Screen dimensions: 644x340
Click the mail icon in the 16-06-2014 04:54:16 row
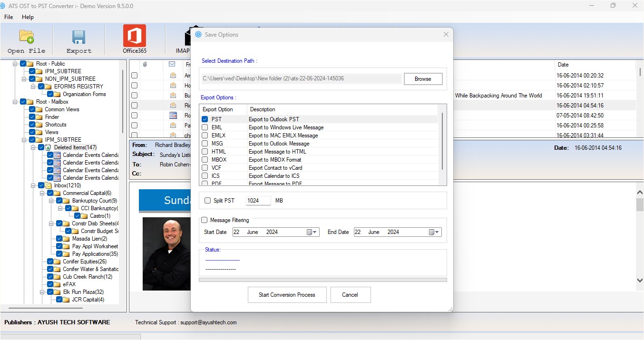tap(173, 105)
